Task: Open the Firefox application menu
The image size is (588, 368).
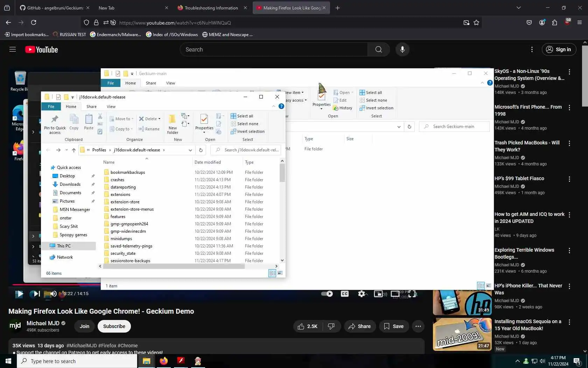Action: (x=580, y=22)
